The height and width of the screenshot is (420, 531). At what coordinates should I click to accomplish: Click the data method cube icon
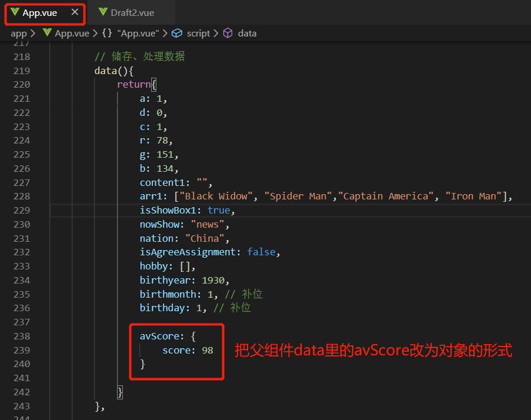tap(228, 33)
